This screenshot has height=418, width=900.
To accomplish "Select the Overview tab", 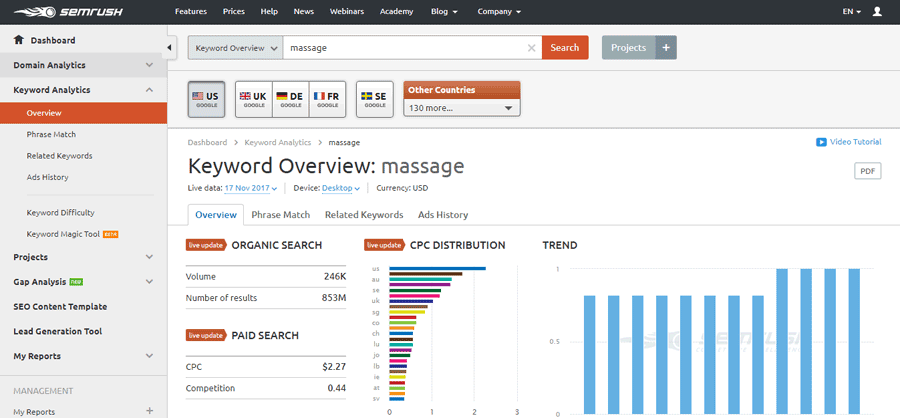I will click(216, 215).
